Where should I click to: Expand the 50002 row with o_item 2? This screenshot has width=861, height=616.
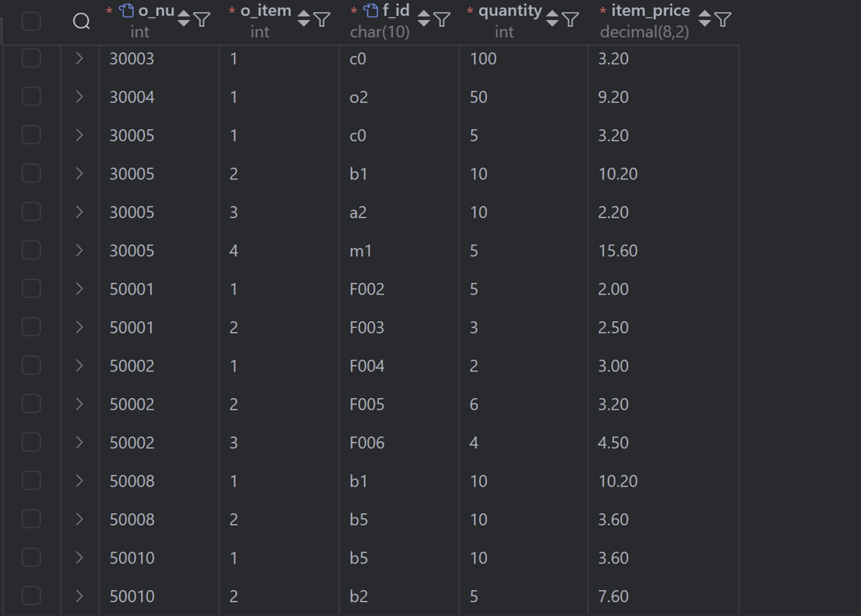(79, 404)
